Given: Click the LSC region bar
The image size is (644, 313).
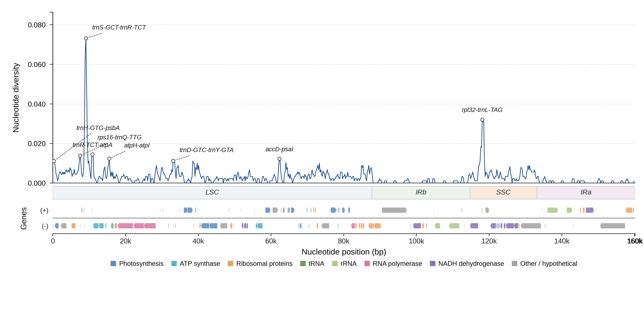Looking at the screenshot, I should coord(212,193).
